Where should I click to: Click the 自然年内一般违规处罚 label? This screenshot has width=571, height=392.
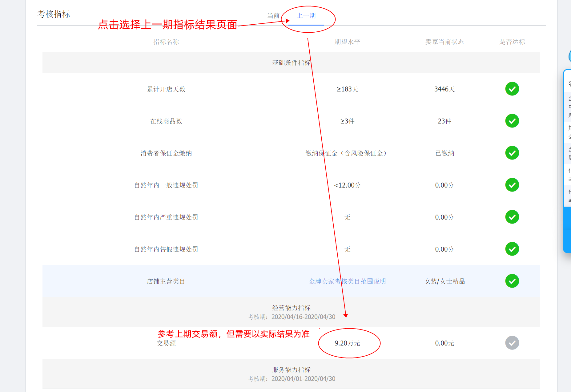click(x=166, y=185)
